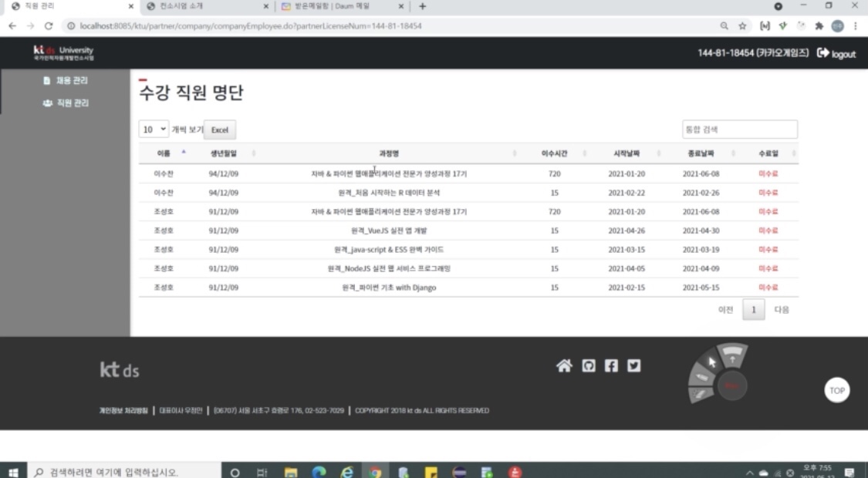Export table with the Excel button
This screenshot has height=478, width=868.
coord(220,130)
